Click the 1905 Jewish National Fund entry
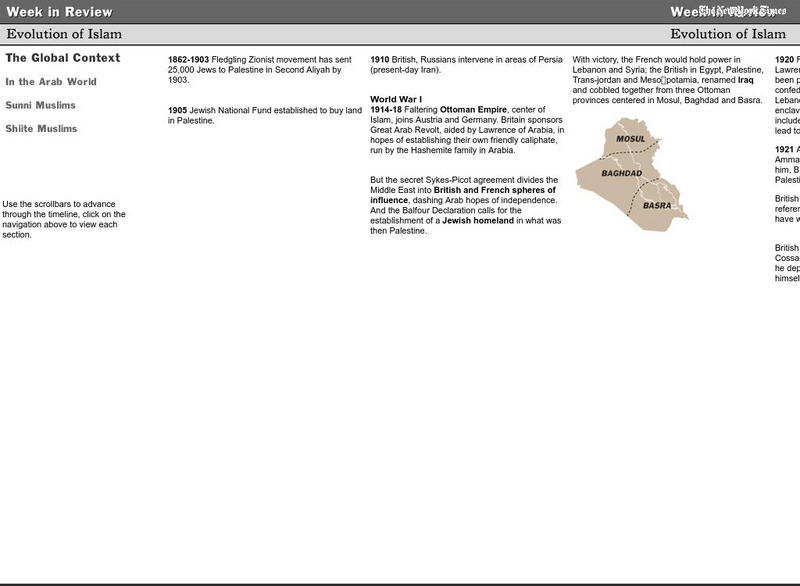The image size is (800, 586). (265, 115)
